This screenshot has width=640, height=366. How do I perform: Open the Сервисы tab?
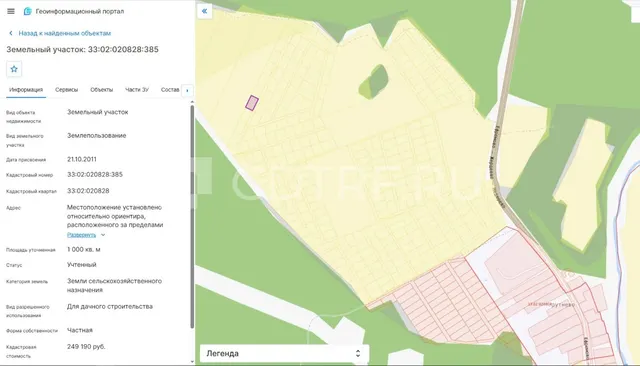[x=67, y=90]
